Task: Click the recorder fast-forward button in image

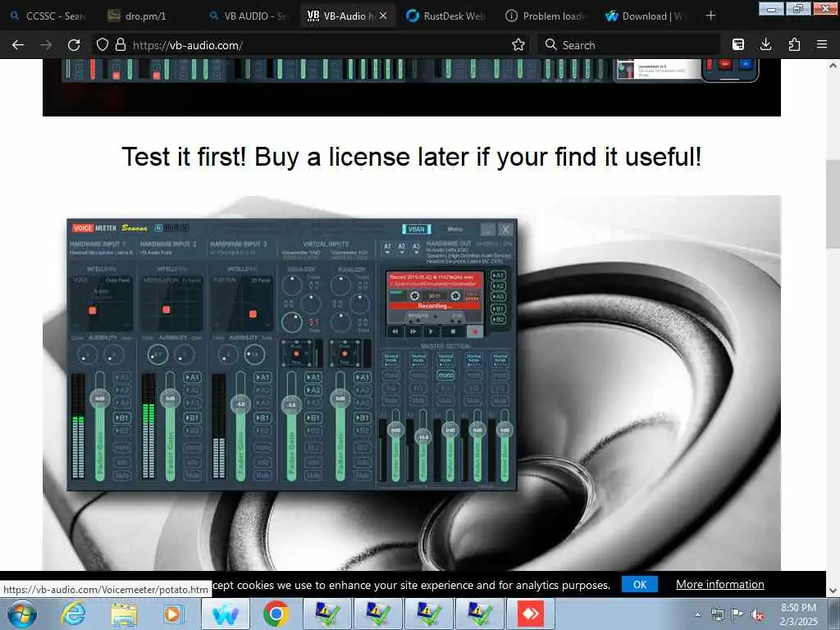Action: click(413, 331)
